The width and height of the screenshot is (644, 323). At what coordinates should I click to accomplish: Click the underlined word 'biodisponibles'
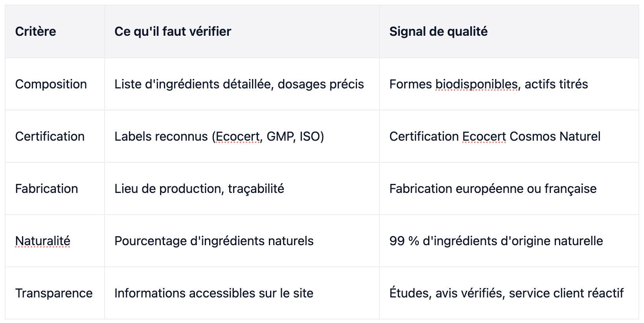click(x=477, y=84)
